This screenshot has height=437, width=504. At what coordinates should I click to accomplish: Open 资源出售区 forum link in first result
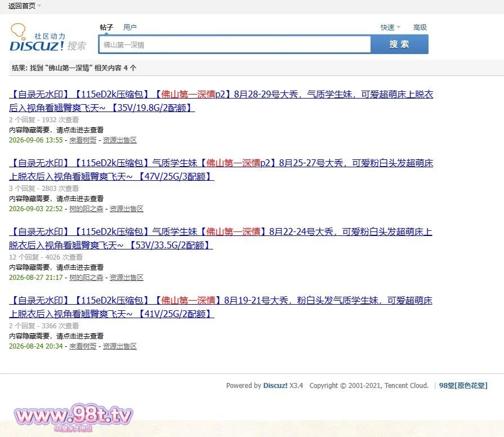click(120, 140)
